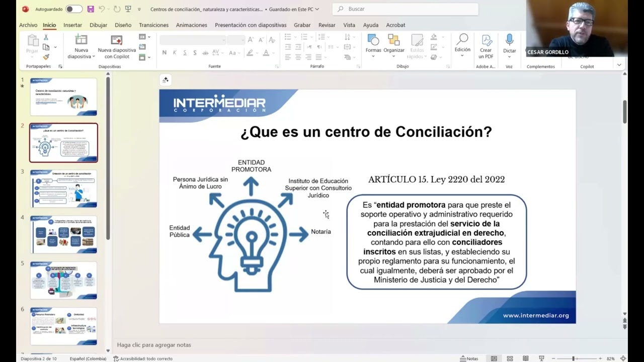The image size is (644, 362).
Task: Click the Nueva diapositiva button
Action: click(x=81, y=46)
